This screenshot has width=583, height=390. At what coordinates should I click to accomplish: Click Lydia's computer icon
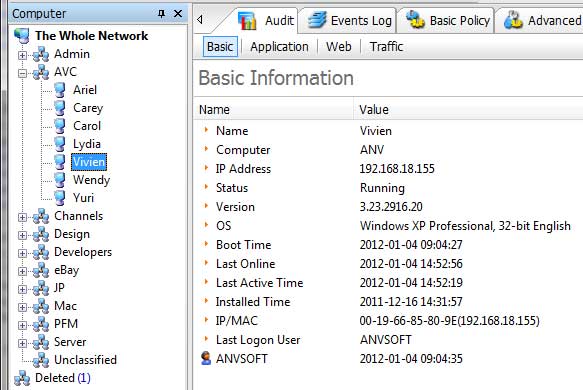click(x=60, y=144)
